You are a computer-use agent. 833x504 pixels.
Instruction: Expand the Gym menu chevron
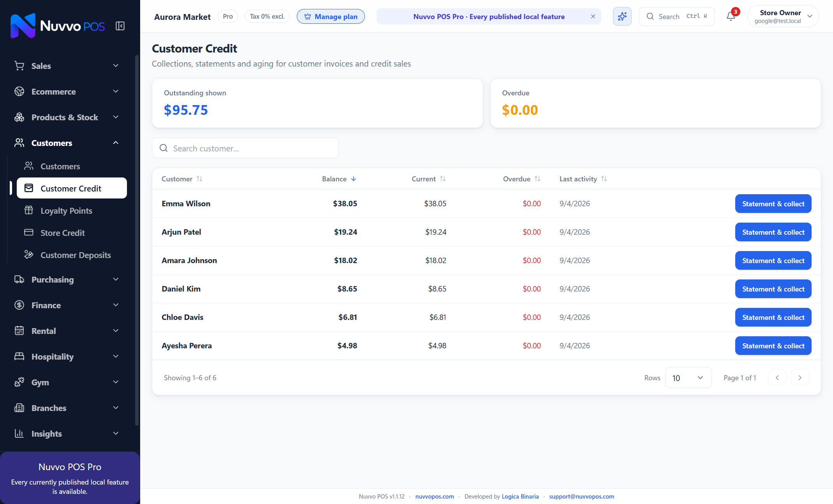pyautogui.click(x=116, y=382)
